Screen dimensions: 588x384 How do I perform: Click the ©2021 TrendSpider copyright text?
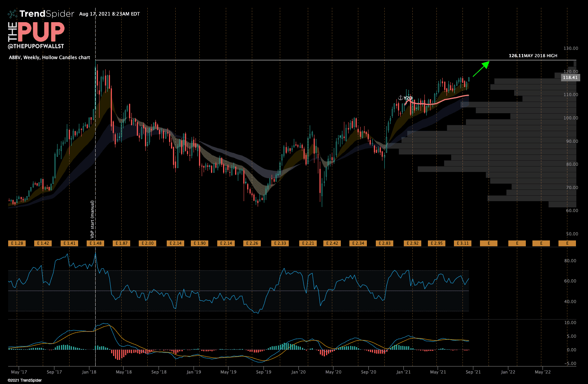click(x=24, y=380)
